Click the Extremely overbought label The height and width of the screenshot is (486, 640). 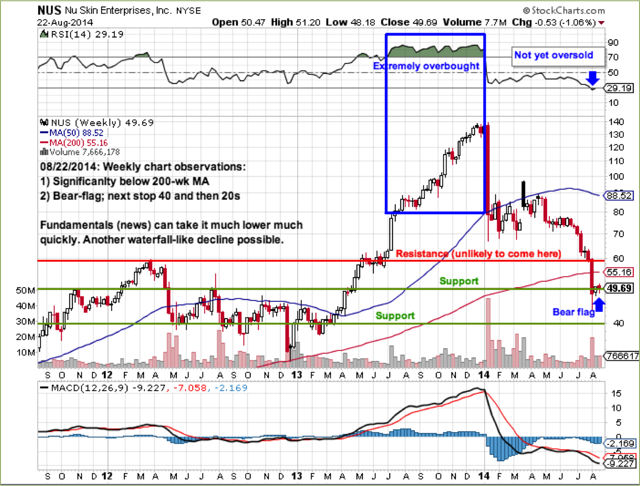(426, 66)
